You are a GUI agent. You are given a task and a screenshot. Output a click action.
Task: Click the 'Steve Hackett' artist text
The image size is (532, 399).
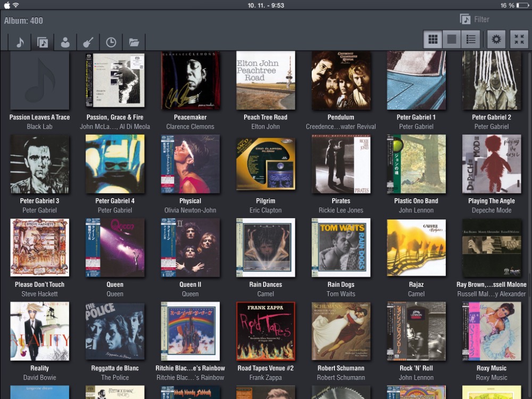(x=40, y=294)
